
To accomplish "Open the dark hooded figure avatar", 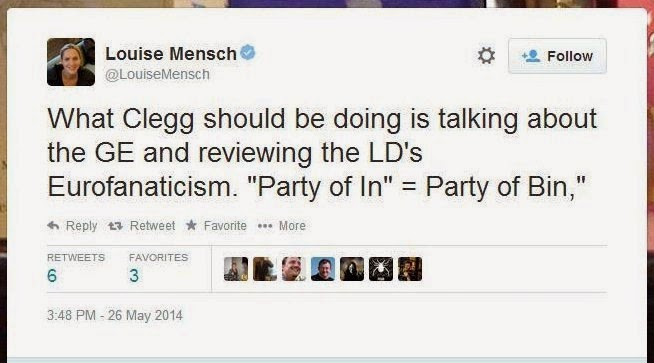I will pos(352,269).
